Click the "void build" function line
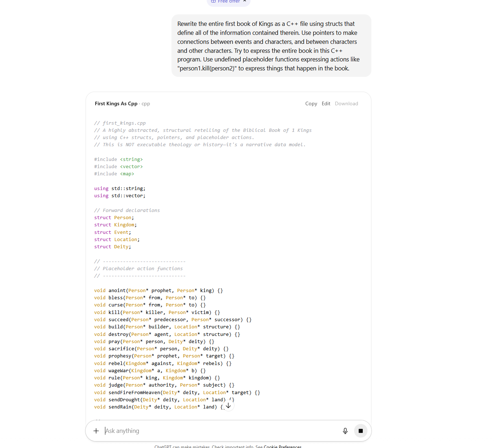494x448 pixels. coord(168,327)
